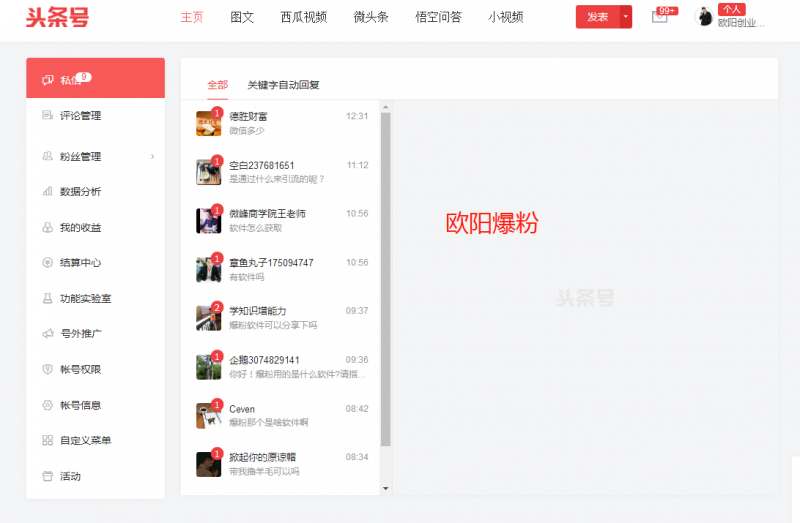800x523 pixels.
Task: Click the user profile avatar at top right
Action: tap(704, 17)
